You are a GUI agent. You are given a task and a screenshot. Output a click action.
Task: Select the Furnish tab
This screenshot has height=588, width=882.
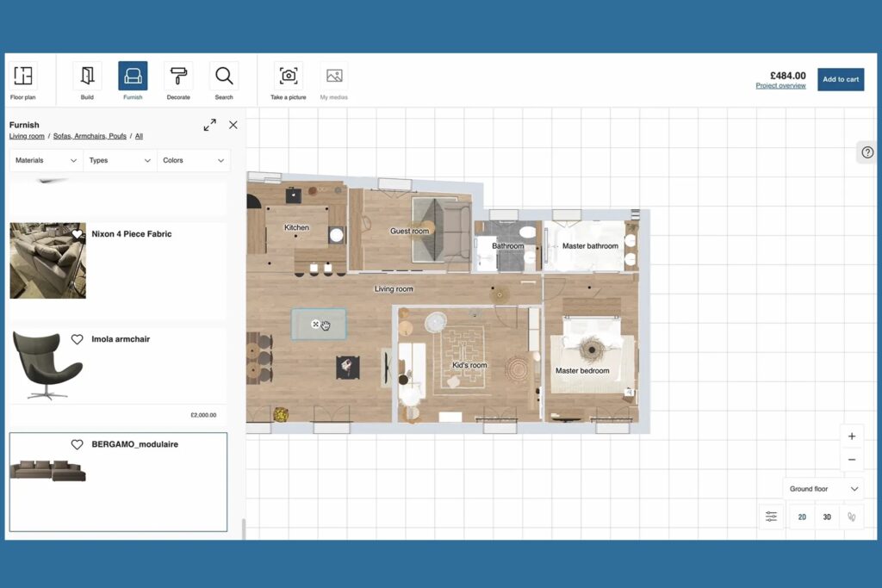133,77
